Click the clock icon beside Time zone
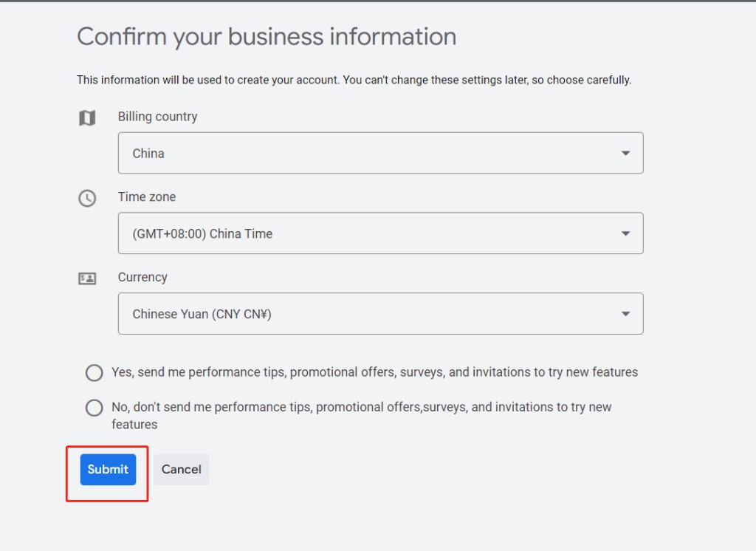 pyautogui.click(x=87, y=198)
